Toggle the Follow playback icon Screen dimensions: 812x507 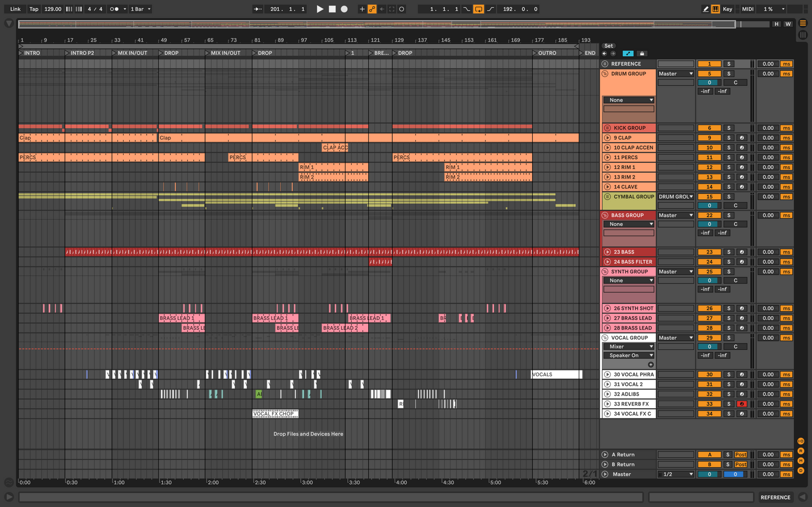coord(257,9)
